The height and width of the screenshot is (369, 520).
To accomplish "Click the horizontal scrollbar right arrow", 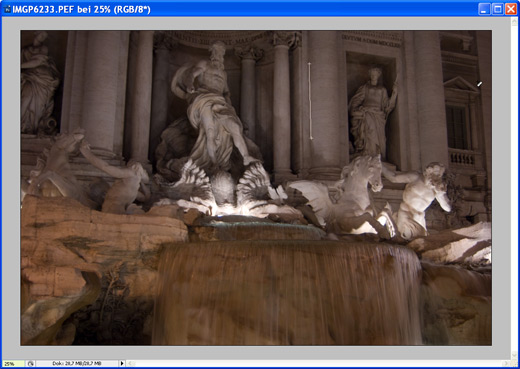I will click(506, 363).
